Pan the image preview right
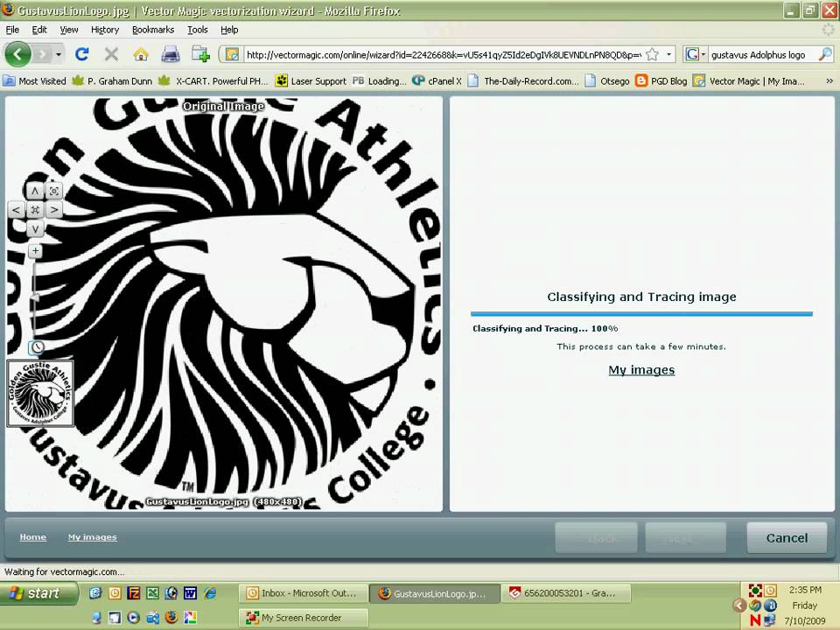This screenshot has height=630, width=840. [x=54, y=210]
